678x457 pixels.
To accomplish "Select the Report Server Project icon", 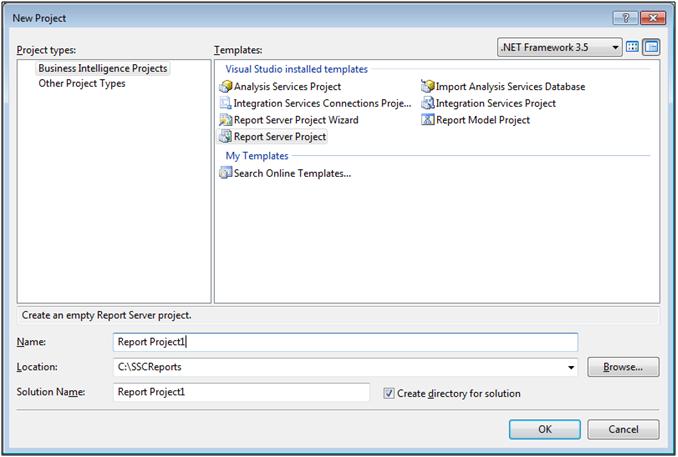I will pos(225,137).
